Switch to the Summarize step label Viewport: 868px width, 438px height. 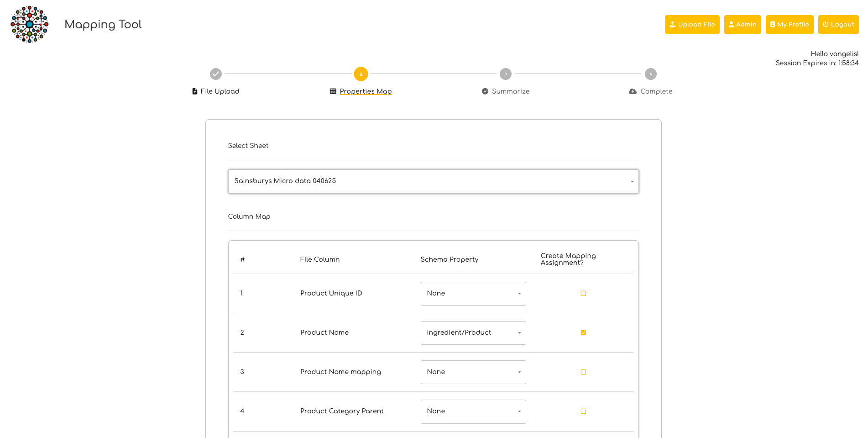(510, 91)
